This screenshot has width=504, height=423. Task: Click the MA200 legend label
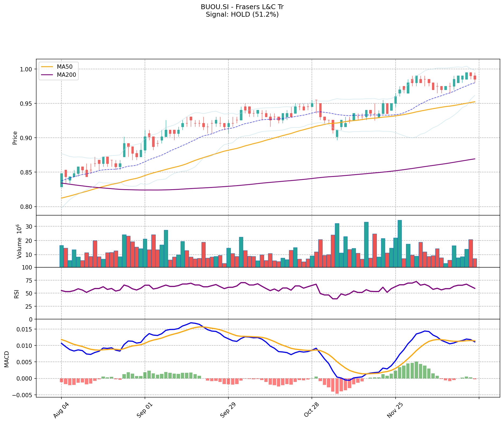(66, 75)
